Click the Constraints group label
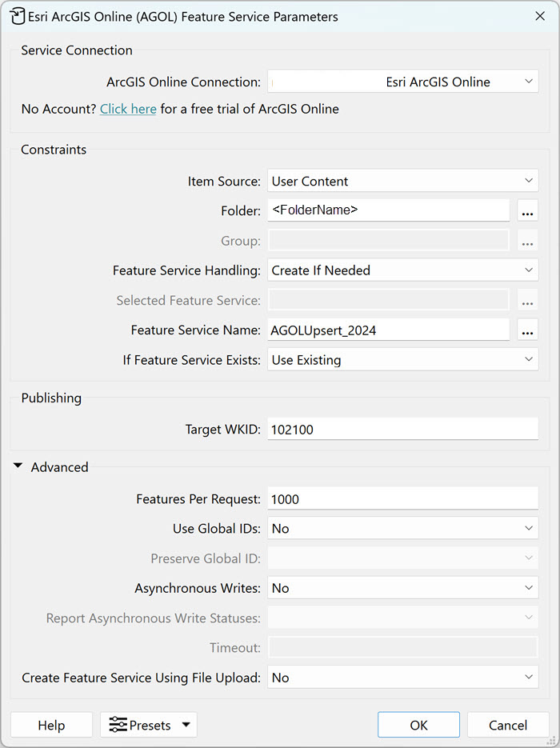This screenshot has width=560, height=748. pos(54,150)
